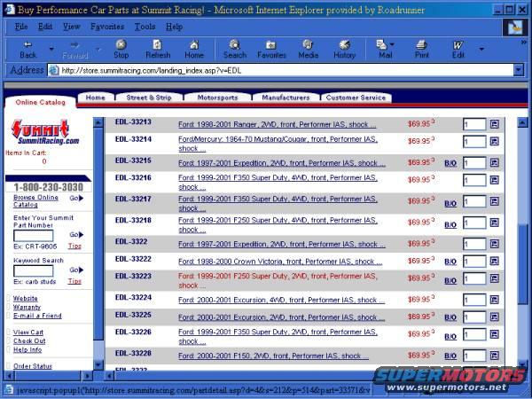Click the Stop toolbar icon
Image resolution: width=532 pixels, height=399 pixels.
click(x=121, y=48)
